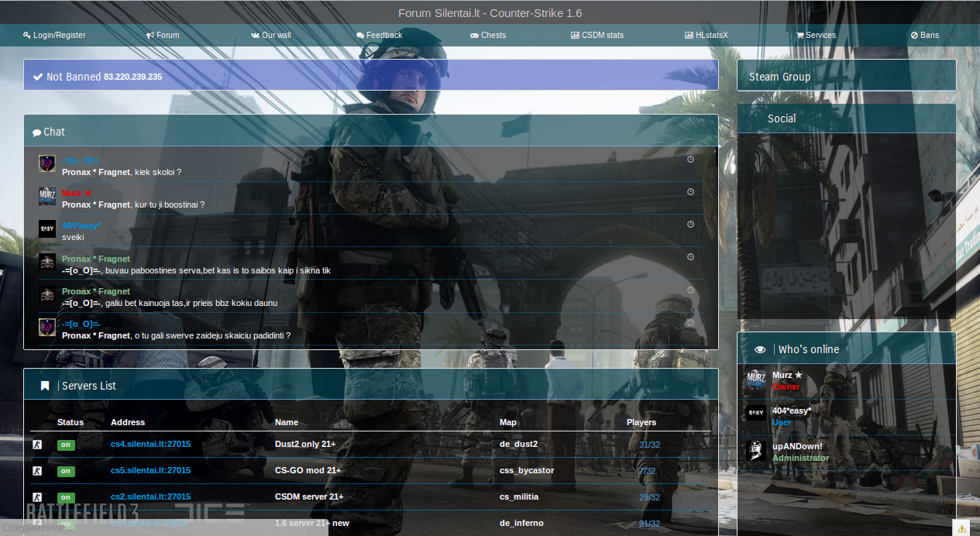Open server address cs5.silentai.lt:27015
The width and height of the screenshot is (980, 536).
(150, 470)
